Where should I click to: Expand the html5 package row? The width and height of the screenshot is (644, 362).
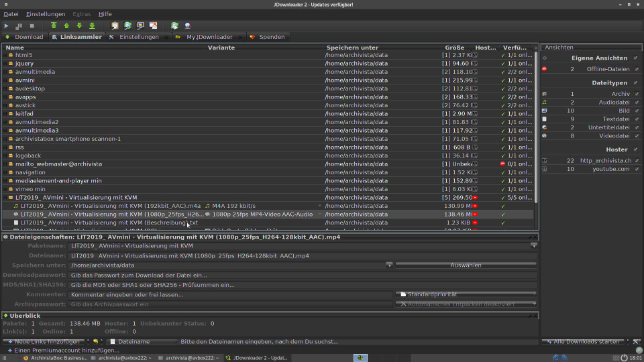click(x=5, y=55)
